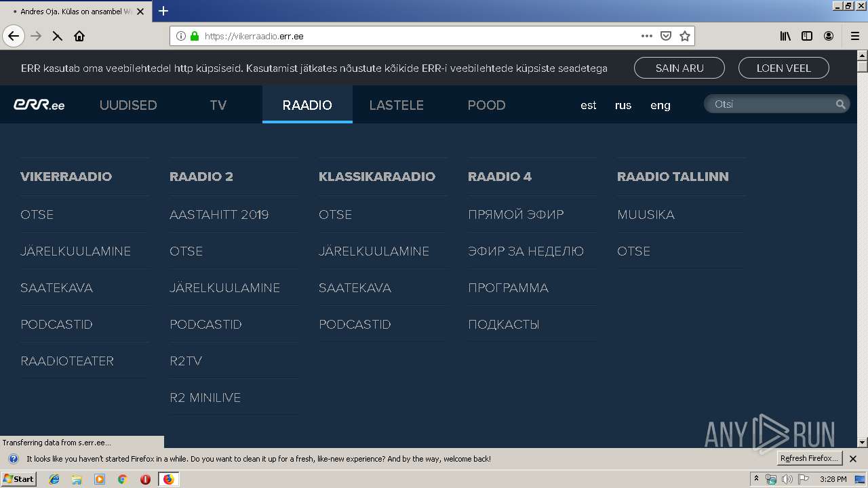Open SAATEKAVA under Klassikaraadio
Image resolution: width=868 pixels, height=488 pixels.
tap(355, 287)
